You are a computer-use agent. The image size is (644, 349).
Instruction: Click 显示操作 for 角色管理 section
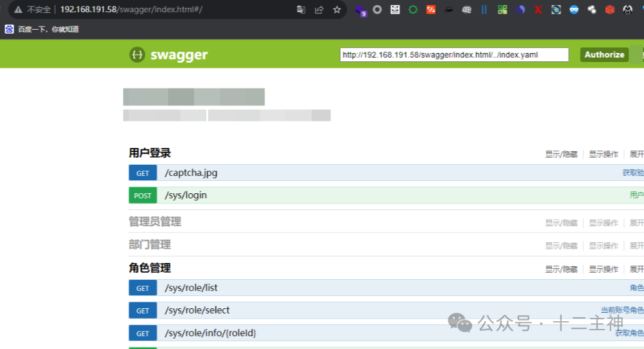point(603,270)
